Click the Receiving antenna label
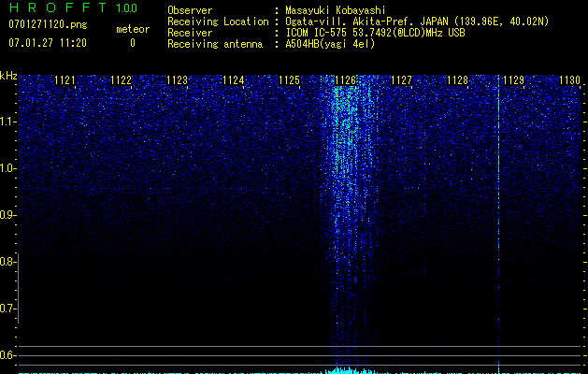 (x=215, y=44)
